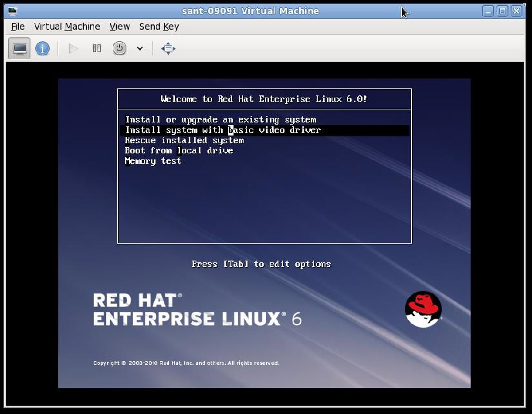The width and height of the screenshot is (532, 414).
Task: Click the power shutdown icon
Action: click(x=119, y=48)
